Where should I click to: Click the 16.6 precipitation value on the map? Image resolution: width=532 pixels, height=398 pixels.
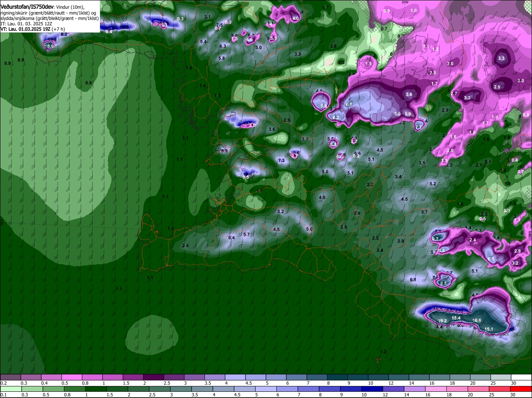[x=477, y=320]
